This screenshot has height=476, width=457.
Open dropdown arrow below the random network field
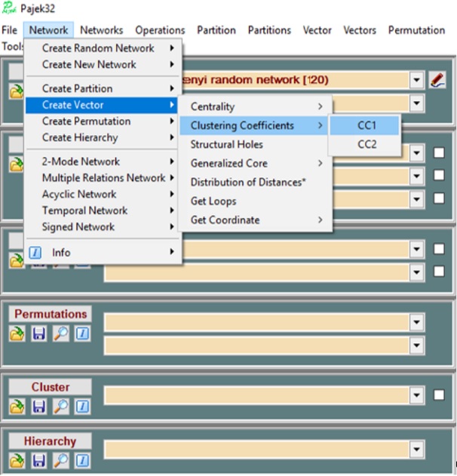point(416,103)
